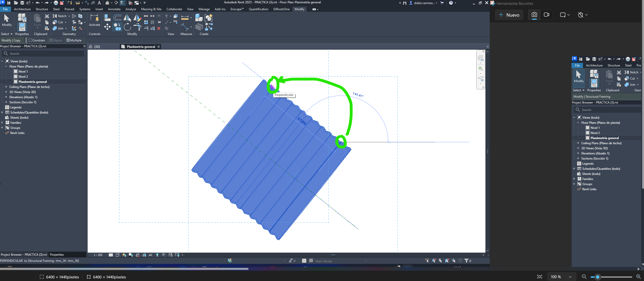Image resolution: width=644 pixels, height=281 pixels.
Task: Expand 3D Views (Vista 3D) node
Action: [6, 92]
